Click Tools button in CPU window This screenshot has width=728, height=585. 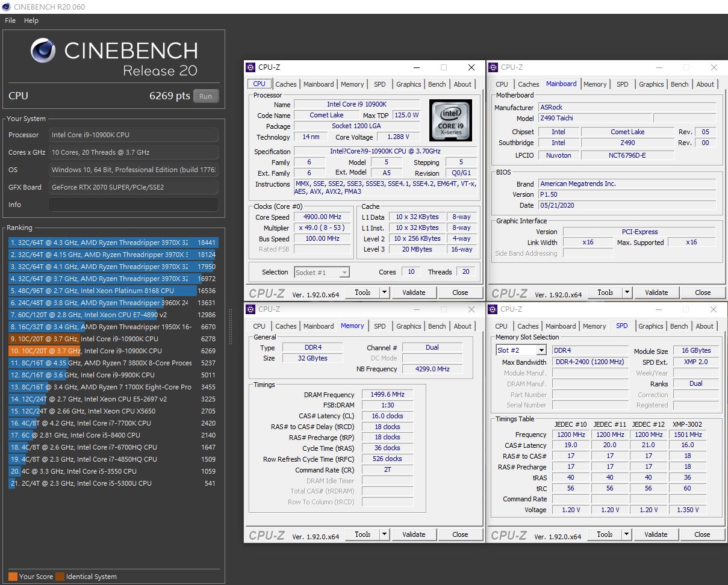[362, 292]
